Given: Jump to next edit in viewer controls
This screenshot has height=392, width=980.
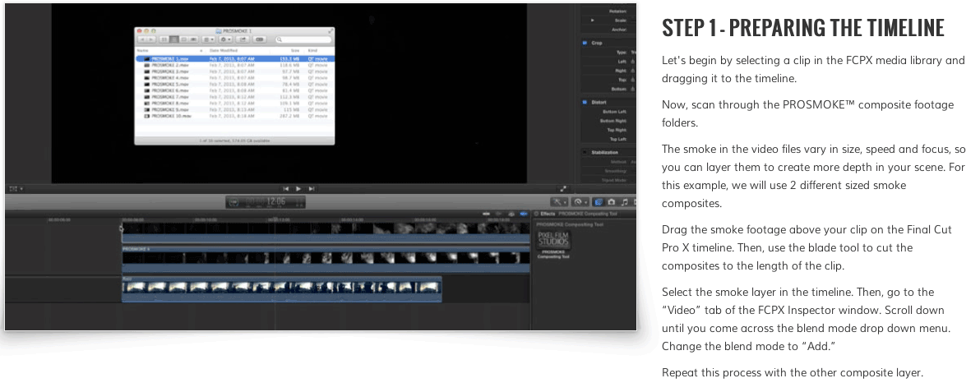Looking at the screenshot, I should click(x=311, y=189).
